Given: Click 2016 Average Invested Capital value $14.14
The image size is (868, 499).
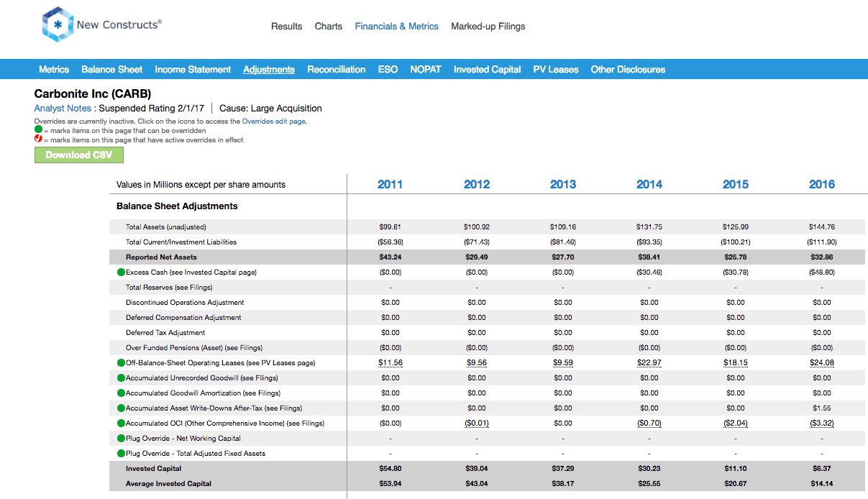Looking at the screenshot, I should [822, 484].
